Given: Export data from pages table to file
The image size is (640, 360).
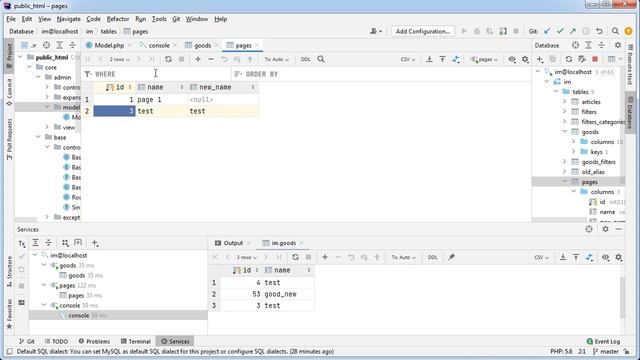Looking at the screenshot, I should point(429,59).
